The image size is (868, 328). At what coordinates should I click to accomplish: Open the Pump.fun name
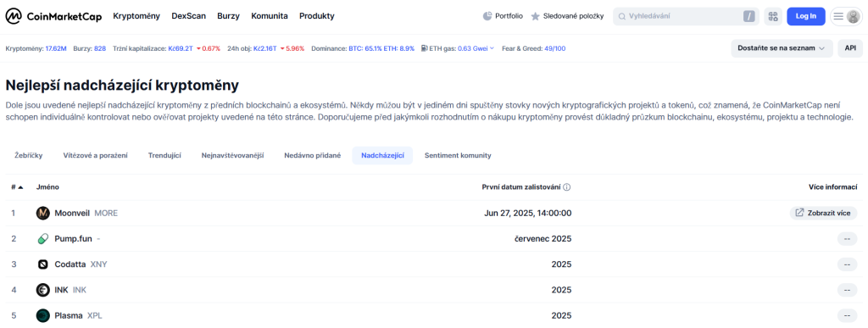click(x=73, y=239)
